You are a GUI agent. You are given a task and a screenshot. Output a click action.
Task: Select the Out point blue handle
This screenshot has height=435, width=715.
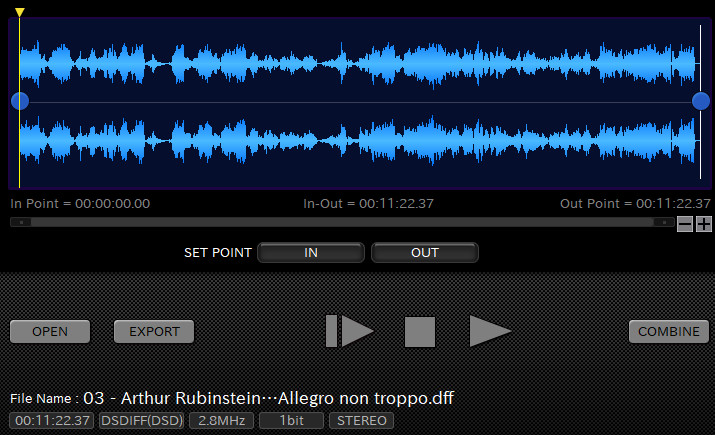pos(700,101)
